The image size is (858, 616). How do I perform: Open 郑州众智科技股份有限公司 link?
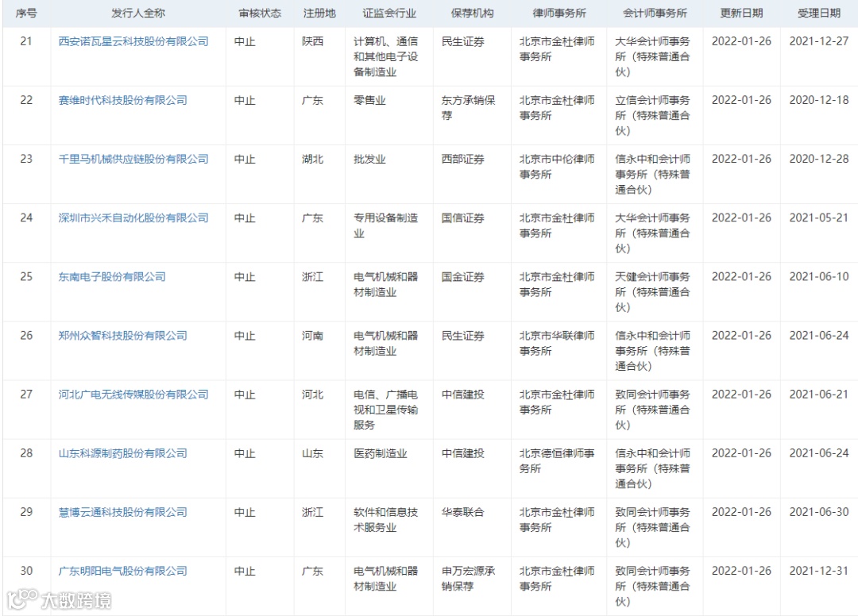tap(122, 336)
